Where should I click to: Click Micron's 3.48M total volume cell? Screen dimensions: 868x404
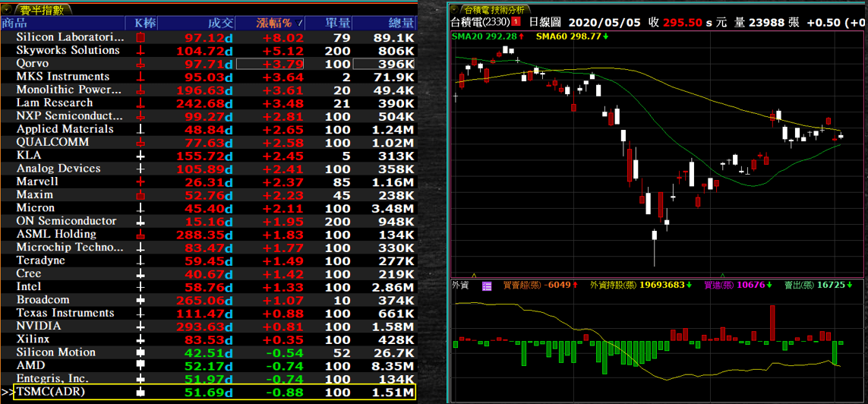coord(393,209)
